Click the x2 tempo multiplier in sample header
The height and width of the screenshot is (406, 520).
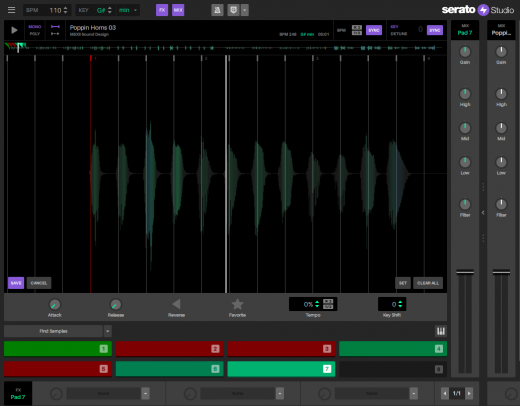(357, 27)
